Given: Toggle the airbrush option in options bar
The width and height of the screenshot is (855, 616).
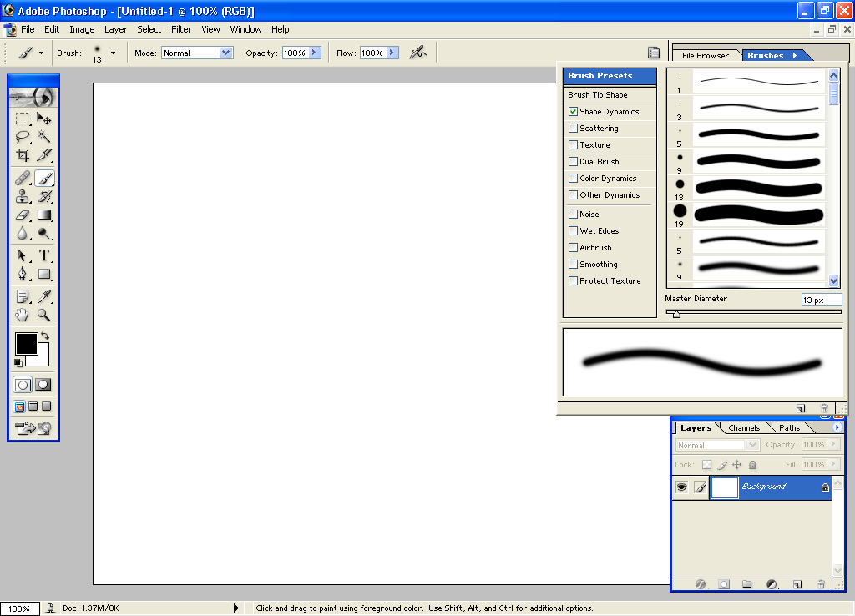Looking at the screenshot, I should pyautogui.click(x=418, y=53).
